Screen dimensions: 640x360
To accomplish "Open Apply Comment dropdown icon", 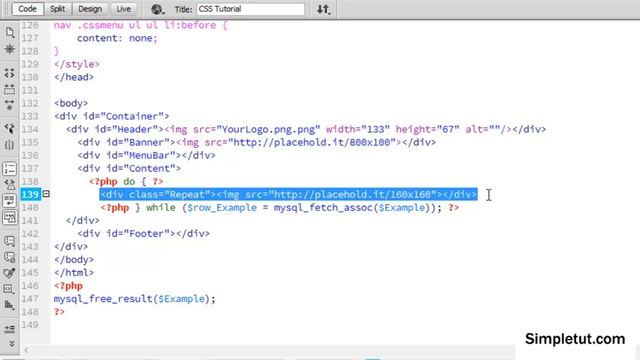I will 10,241.
